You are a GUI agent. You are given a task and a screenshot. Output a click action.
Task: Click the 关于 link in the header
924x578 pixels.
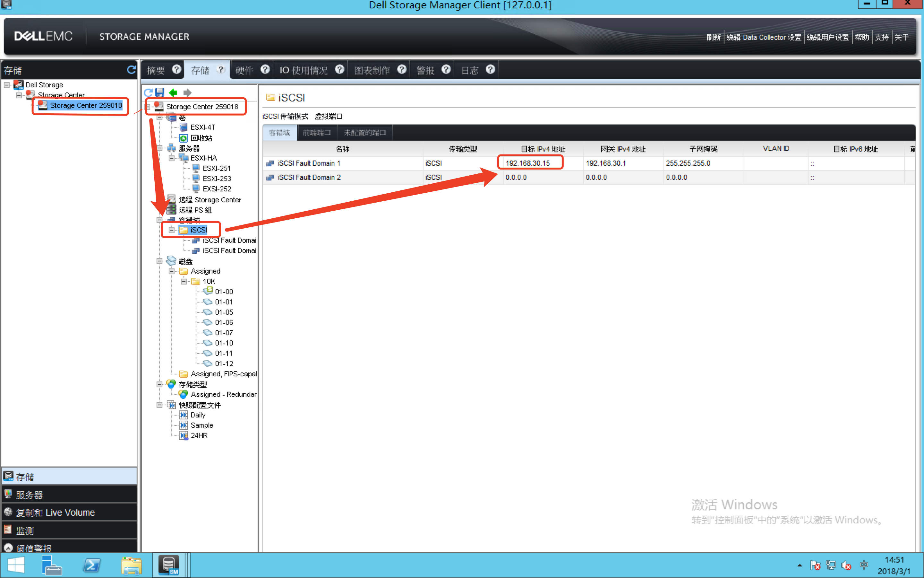902,37
